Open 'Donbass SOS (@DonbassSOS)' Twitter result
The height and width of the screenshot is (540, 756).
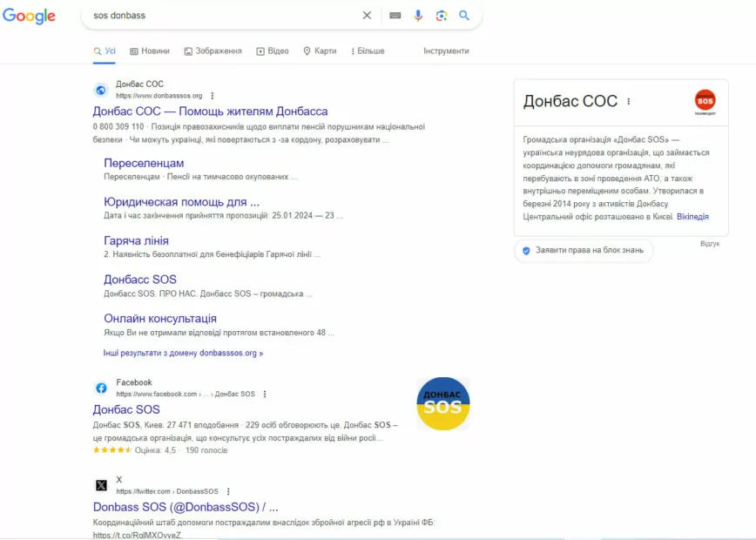[186, 507]
